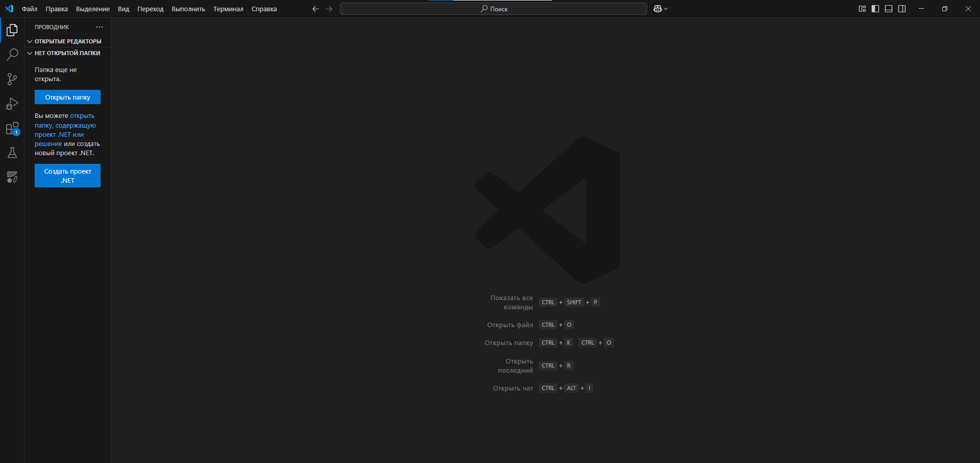The image size is (980, 463).
Task: Open the Extensions view
Action: click(x=12, y=128)
